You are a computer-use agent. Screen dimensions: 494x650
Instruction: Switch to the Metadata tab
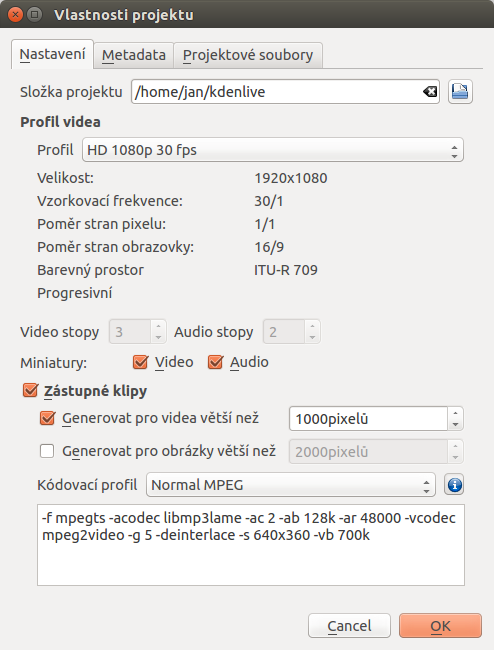[133, 55]
